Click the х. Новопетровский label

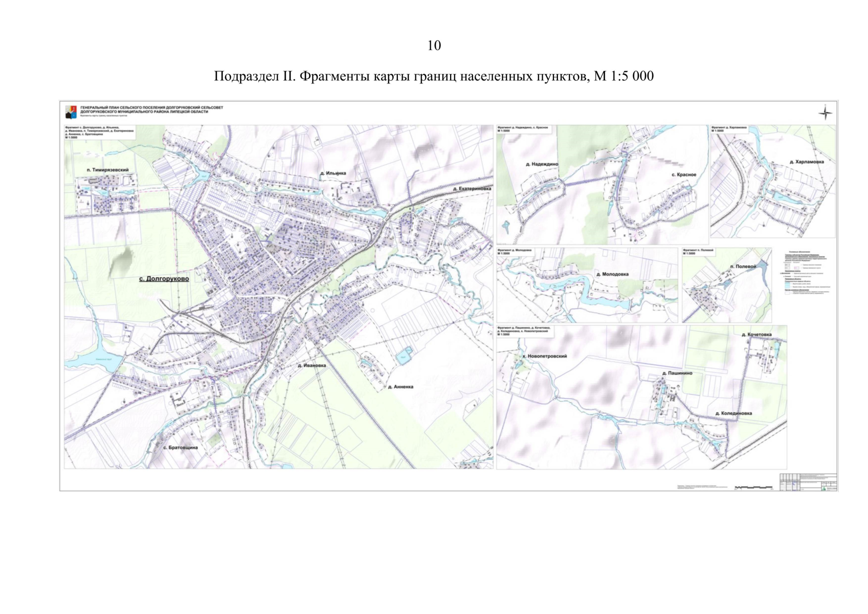544,356
